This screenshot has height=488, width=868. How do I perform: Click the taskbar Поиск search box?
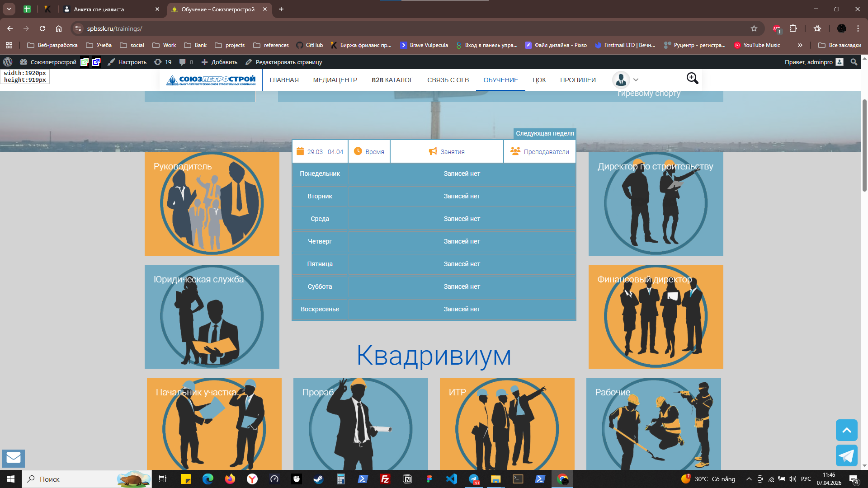click(87, 479)
